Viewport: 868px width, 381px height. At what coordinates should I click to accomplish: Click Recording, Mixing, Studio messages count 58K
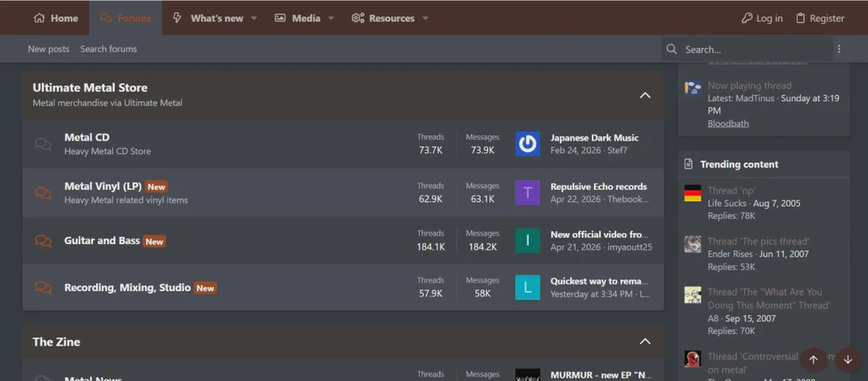pyautogui.click(x=482, y=293)
